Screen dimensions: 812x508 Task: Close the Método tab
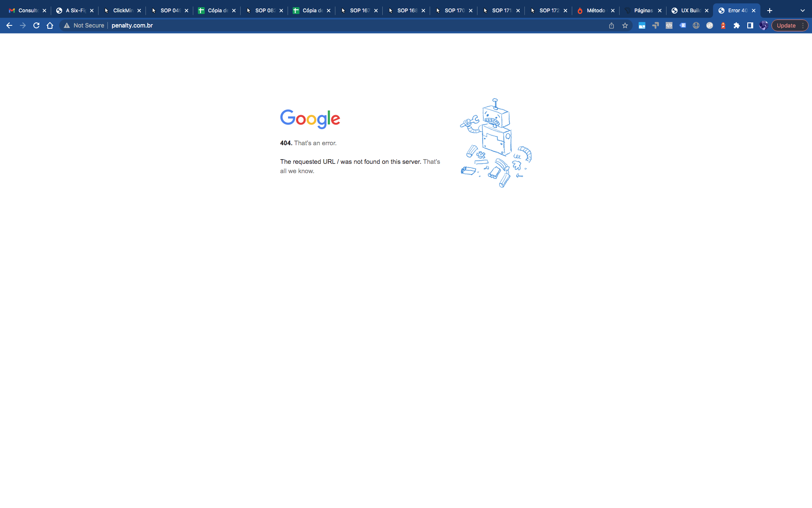tap(613, 11)
